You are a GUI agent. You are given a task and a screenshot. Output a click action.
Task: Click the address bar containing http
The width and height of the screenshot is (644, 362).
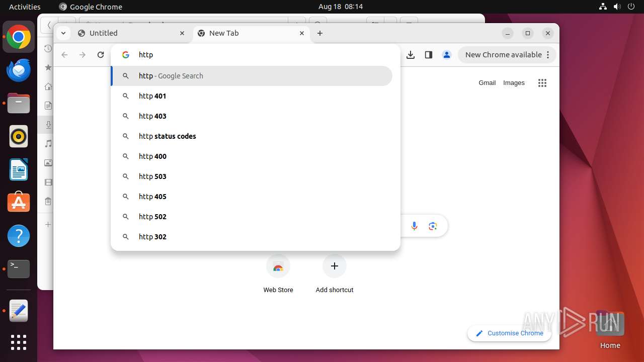tap(256, 55)
